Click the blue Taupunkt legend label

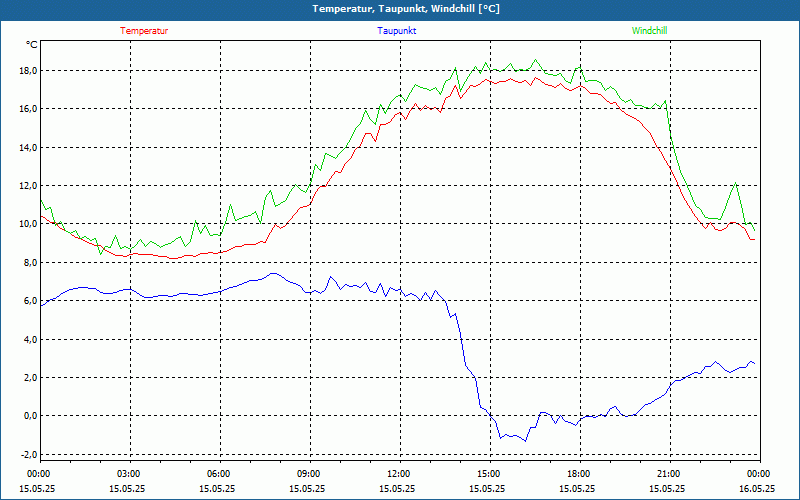(x=396, y=31)
